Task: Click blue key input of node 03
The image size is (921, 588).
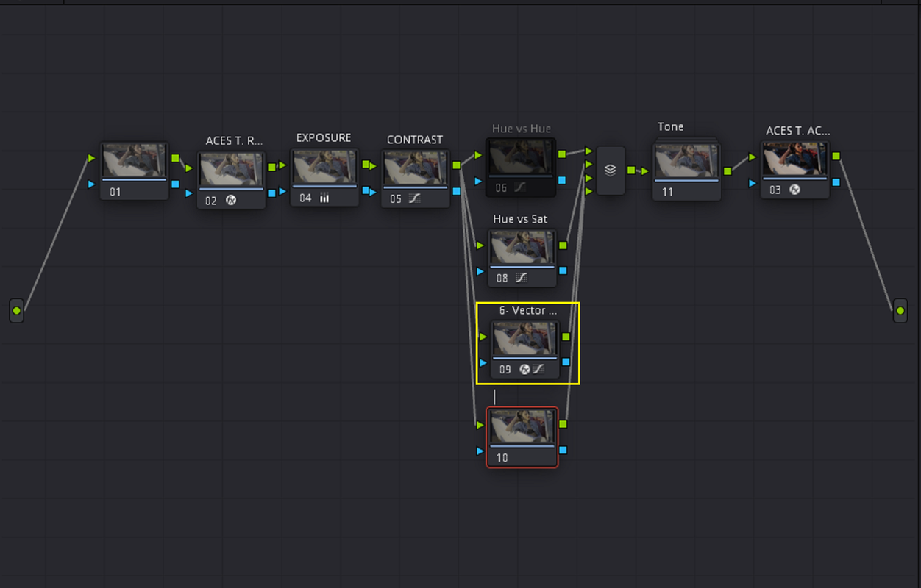Action: [x=753, y=182]
